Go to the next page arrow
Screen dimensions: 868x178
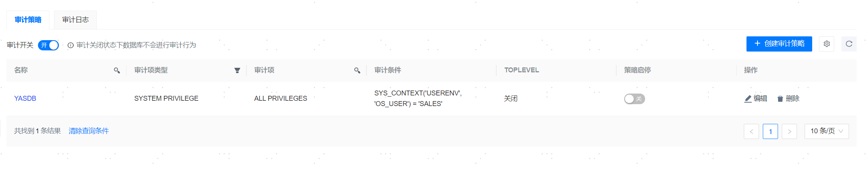pyautogui.click(x=789, y=131)
